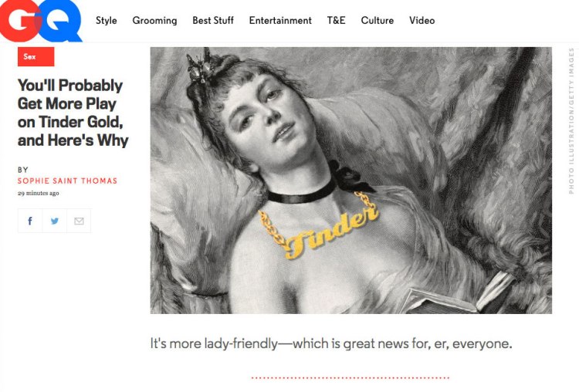Open the Culture section

(x=378, y=20)
